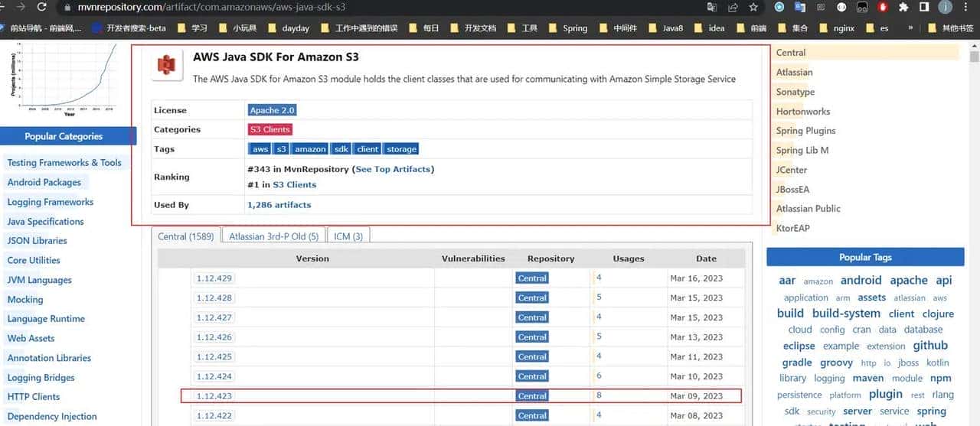Image resolution: width=980 pixels, height=426 pixels.
Task: Open the browser share page icon
Action: click(733, 7)
